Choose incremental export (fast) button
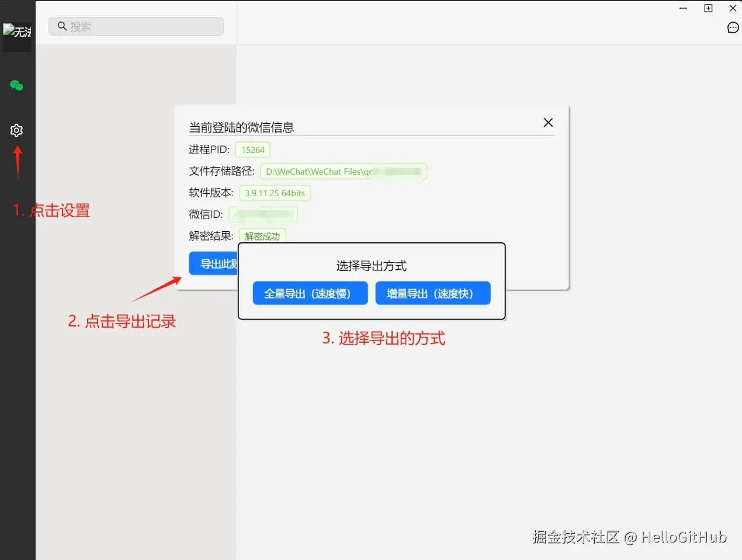 433,293
